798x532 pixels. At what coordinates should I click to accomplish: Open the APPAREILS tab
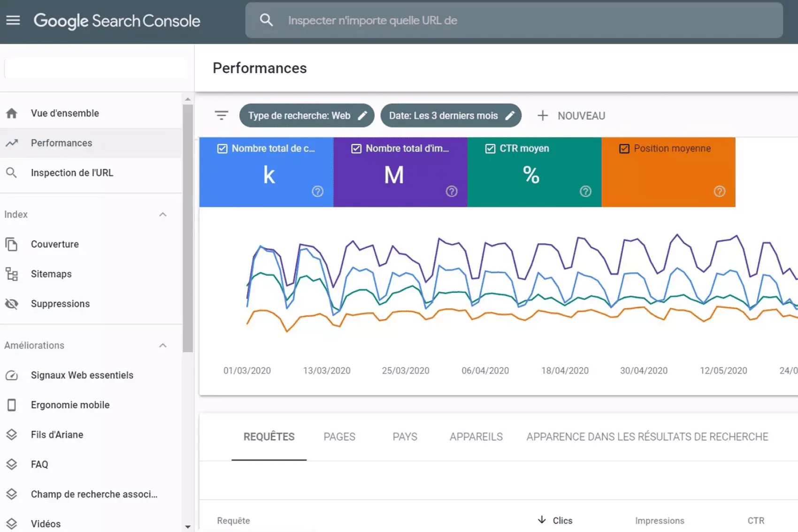(476, 436)
